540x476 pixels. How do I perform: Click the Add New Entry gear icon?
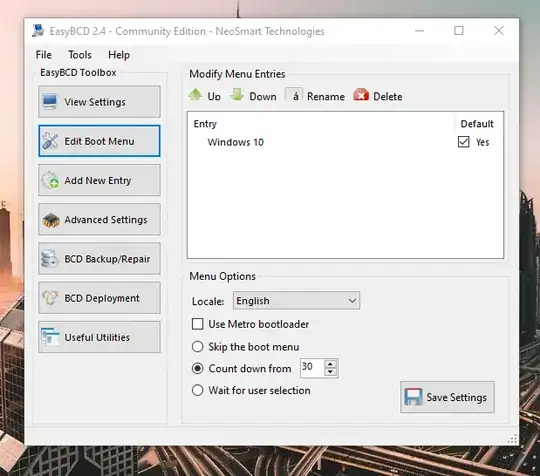point(50,180)
